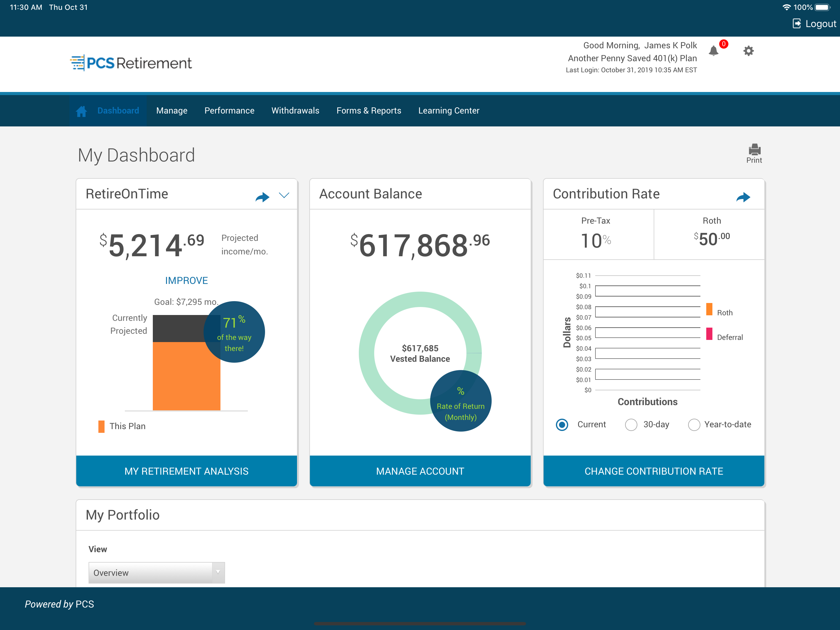The height and width of the screenshot is (630, 840).
Task: Click the Wi-Fi status icon
Action: 787,7
